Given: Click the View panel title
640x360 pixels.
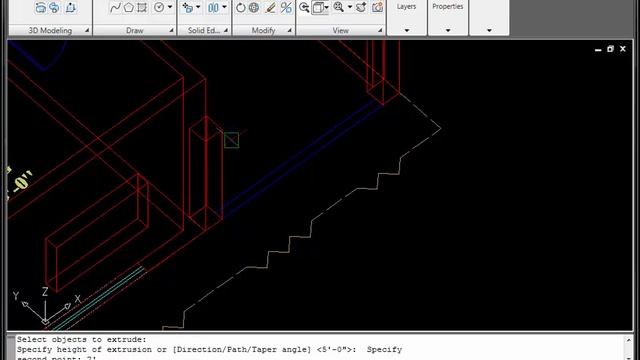Looking at the screenshot, I should click(340, 31).
